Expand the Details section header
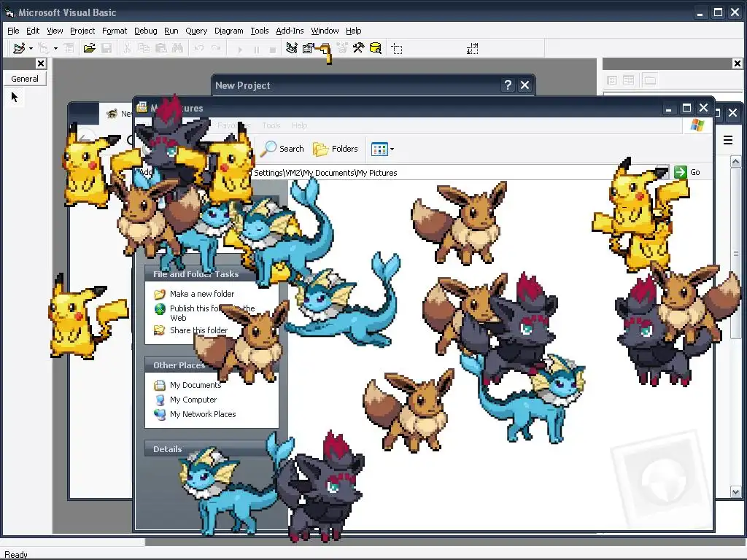747x560 pixels. (x=212, y=448)
